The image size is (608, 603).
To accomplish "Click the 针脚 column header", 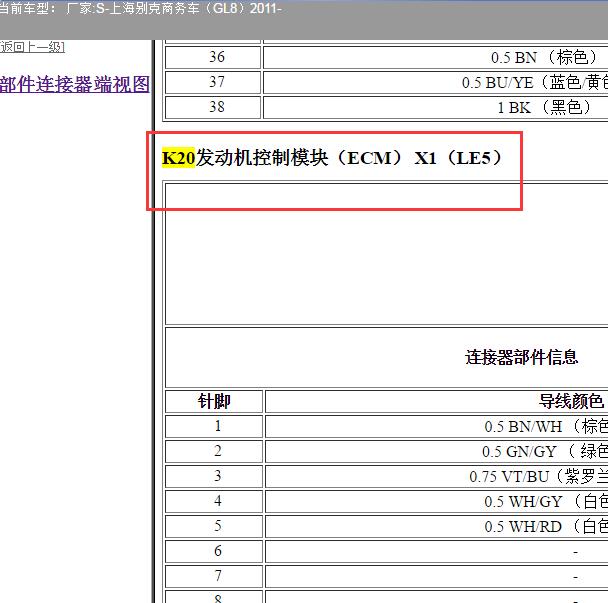I will (214, 401).
